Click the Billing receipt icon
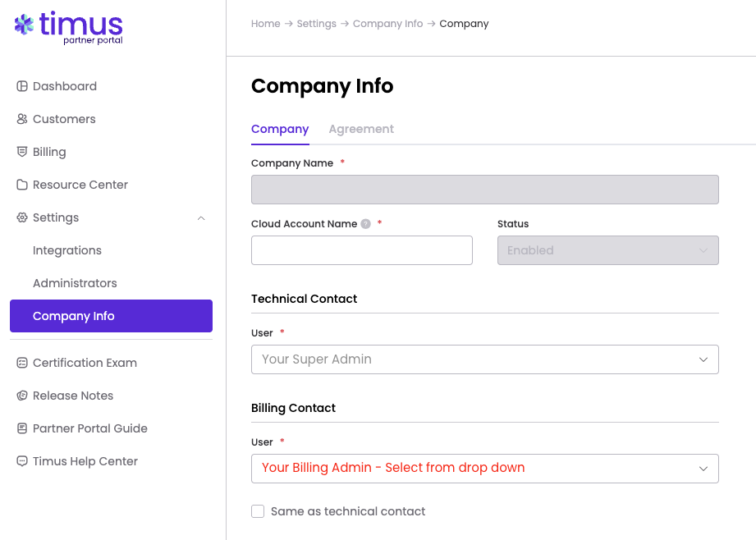 click(21, 152)
